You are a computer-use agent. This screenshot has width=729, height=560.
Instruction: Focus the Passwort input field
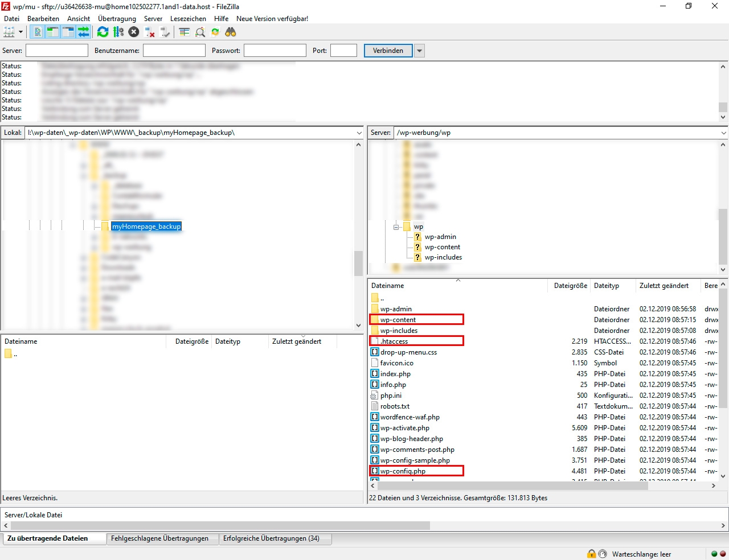(275, 51)
